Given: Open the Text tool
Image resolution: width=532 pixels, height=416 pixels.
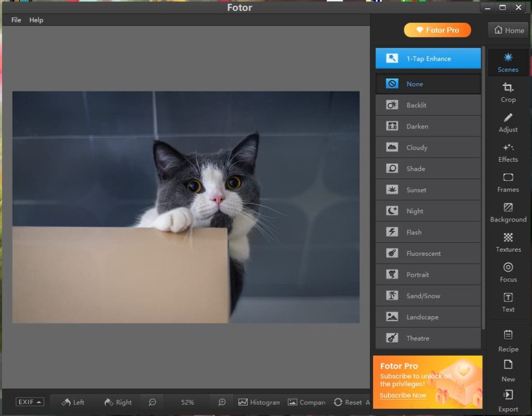Looking at the screenshot, I should tap(508, 302).
